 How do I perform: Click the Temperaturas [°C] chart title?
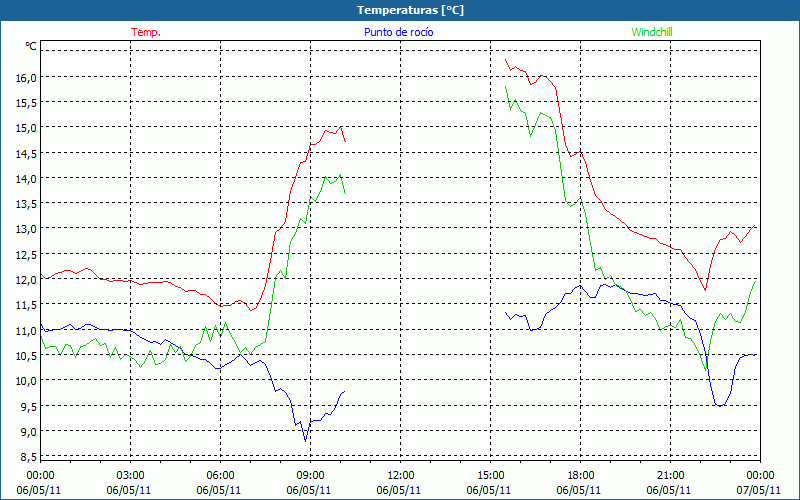click(410, 10)
